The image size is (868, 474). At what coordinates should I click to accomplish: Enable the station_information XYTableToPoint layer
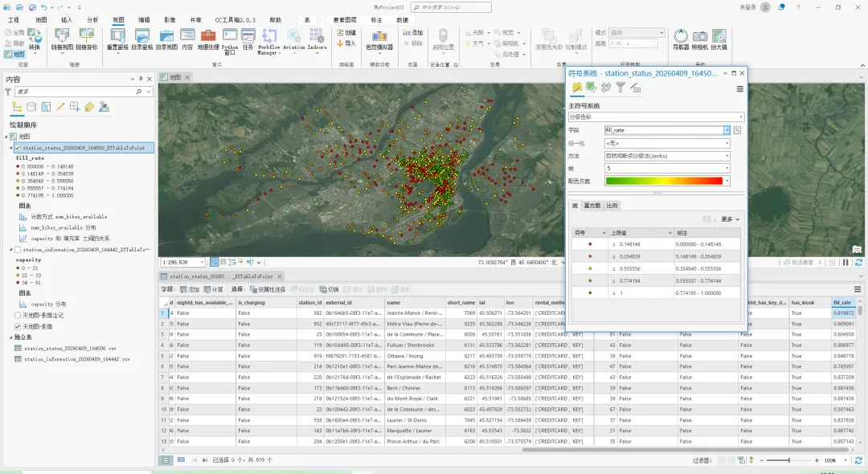(18, 250)
